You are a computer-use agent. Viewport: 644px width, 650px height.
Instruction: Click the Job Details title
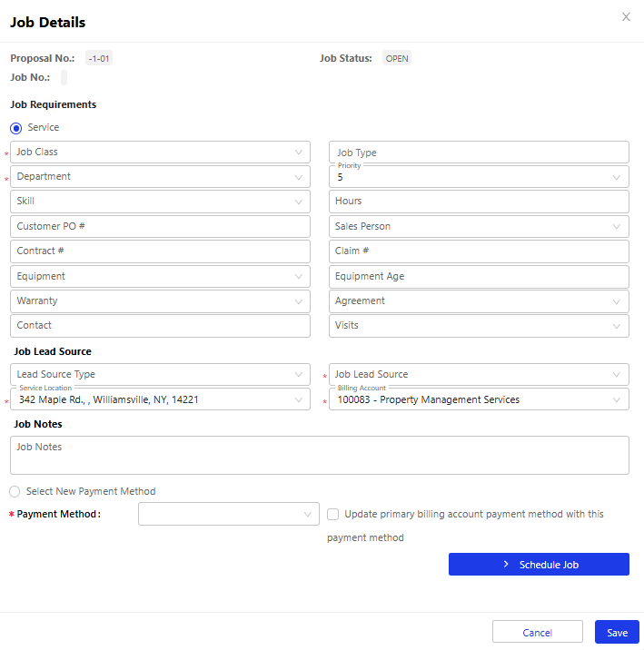coord(48,23)
